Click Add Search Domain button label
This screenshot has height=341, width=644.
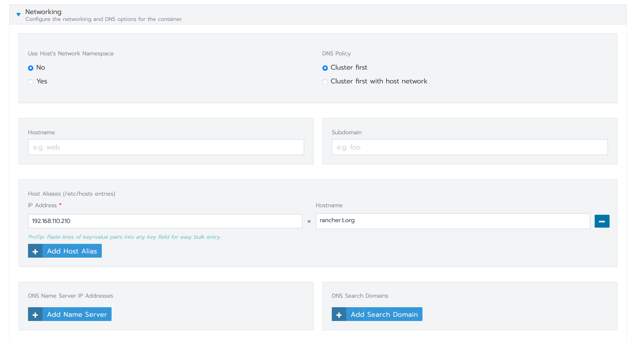384,314
